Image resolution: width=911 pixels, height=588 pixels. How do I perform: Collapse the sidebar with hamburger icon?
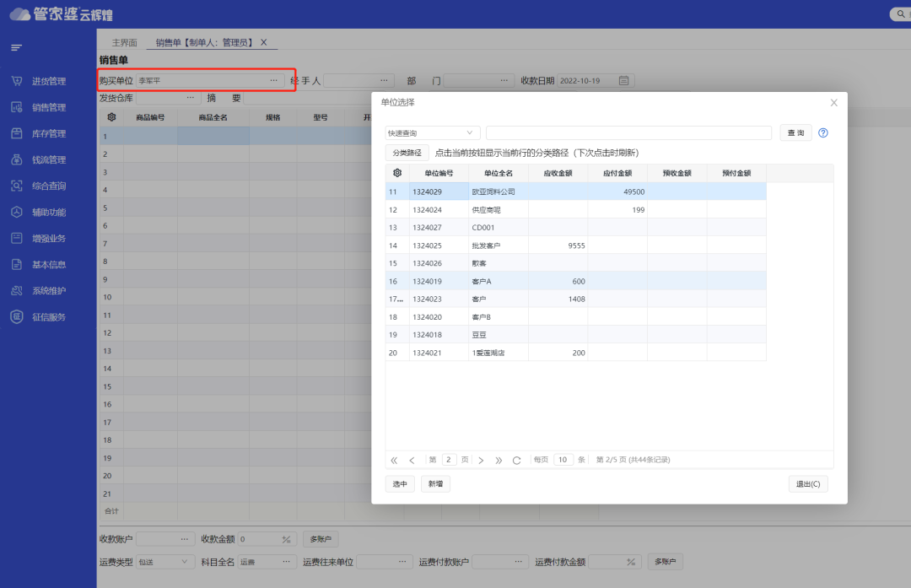[x=16, y=47]
